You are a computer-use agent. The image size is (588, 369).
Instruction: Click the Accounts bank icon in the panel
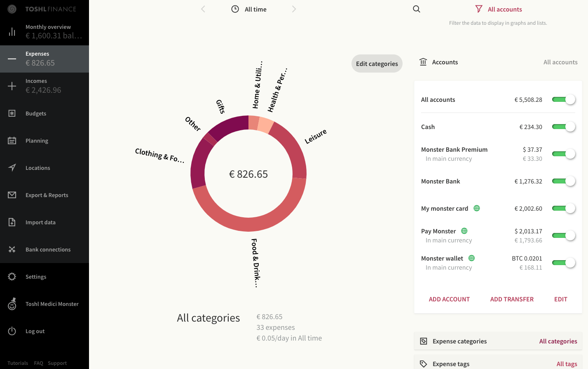coord(423,62)
